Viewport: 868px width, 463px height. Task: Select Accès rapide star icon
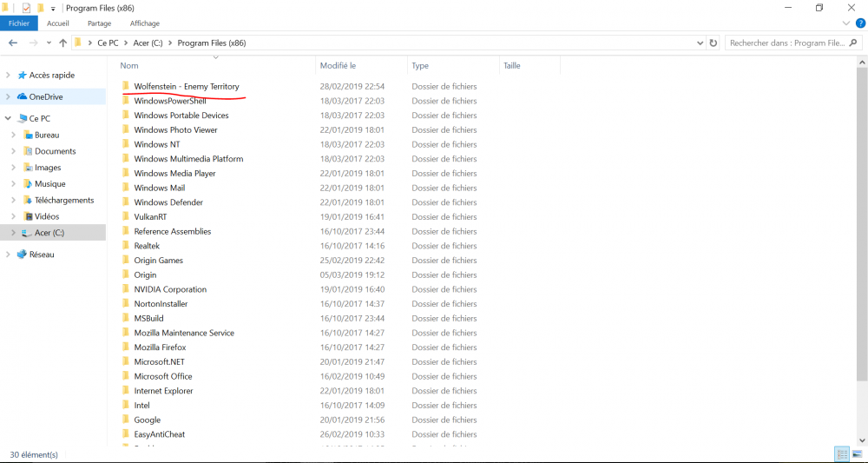(23, 75)
